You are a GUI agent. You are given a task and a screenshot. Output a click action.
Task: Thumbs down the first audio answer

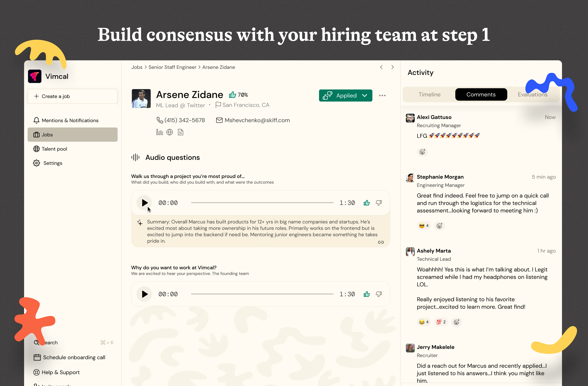pos(379,203)
